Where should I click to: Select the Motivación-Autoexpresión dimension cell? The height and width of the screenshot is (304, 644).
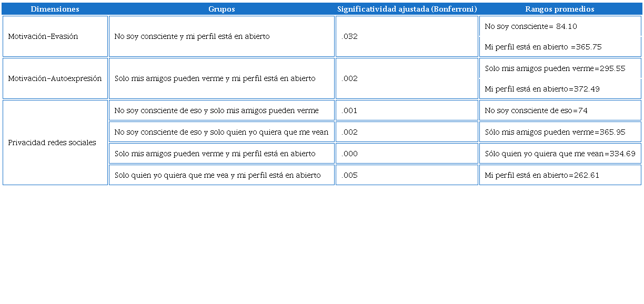pyautogui.click(x=55, y=78)
